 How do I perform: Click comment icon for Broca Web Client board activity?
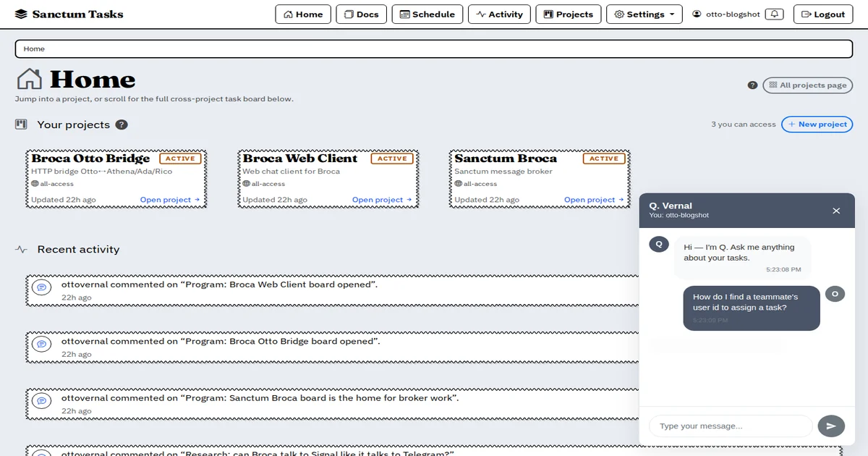[x=42, y=287]
